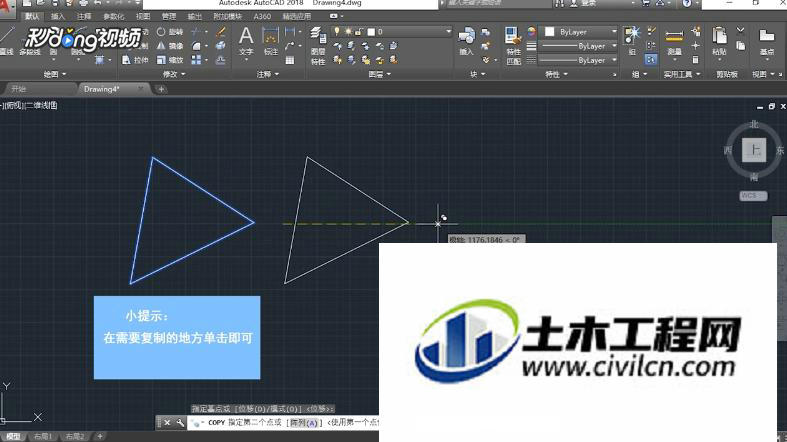
Task: Toggle layer freeze sun icon
Action: pos(348,32)
